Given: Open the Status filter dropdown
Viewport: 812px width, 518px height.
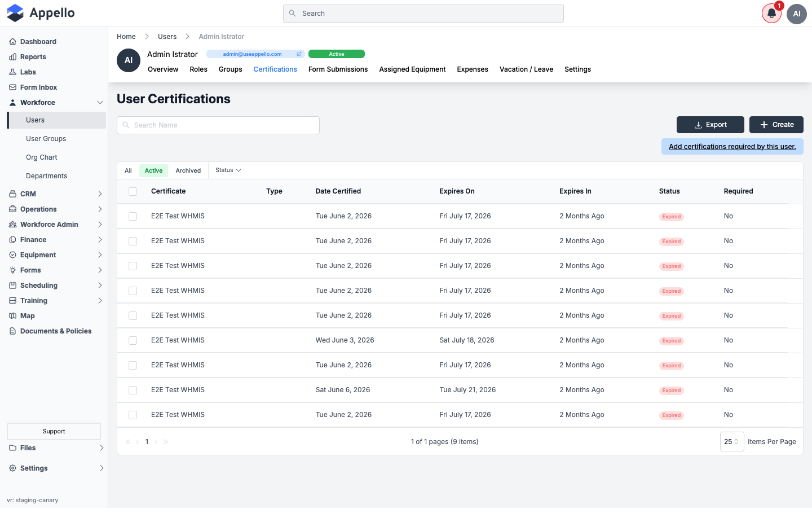Looking at the screenshot, I should [x=228, y=170].
